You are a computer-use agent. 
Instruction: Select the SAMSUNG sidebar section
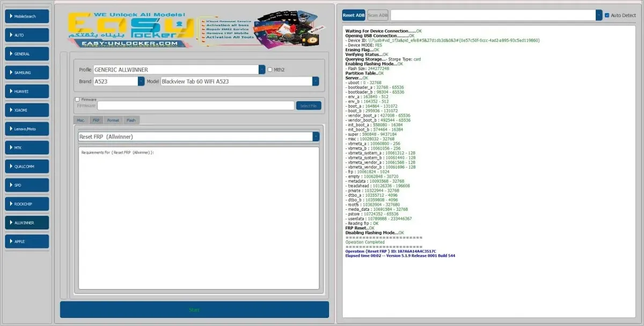[27, 72]
